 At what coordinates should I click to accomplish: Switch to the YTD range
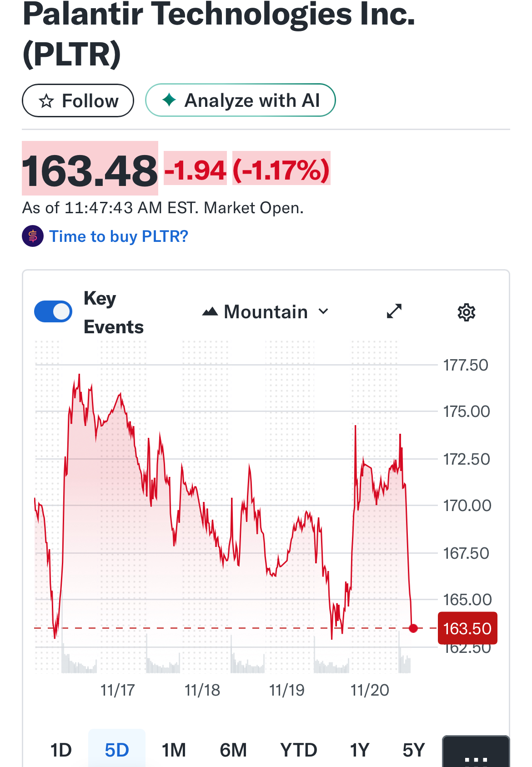tap(298, 750)
